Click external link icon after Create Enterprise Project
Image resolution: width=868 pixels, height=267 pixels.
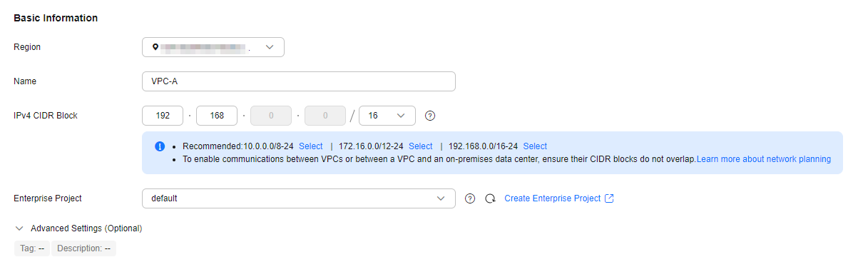609,198
